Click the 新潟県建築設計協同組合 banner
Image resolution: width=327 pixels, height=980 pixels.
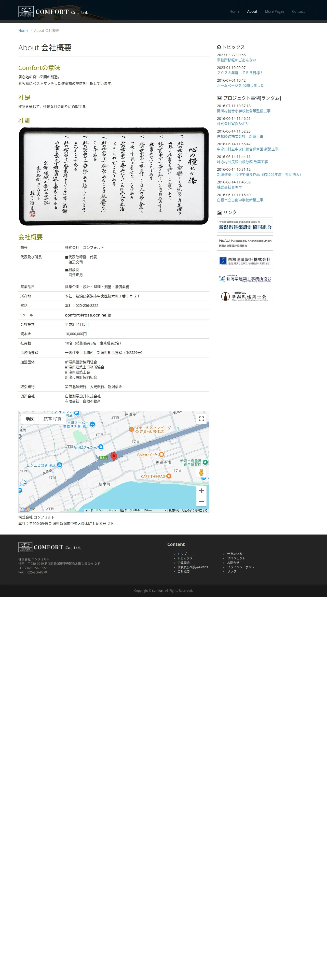[245, 225]
